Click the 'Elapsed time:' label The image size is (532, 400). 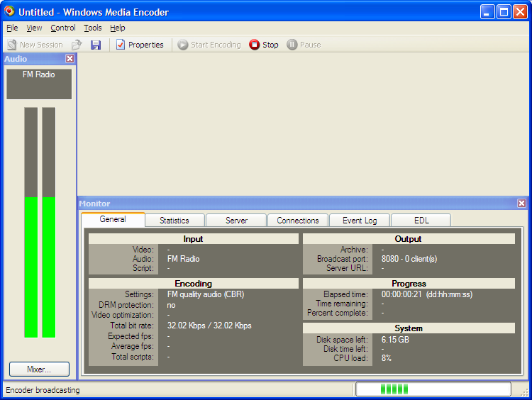pos(345,294)
